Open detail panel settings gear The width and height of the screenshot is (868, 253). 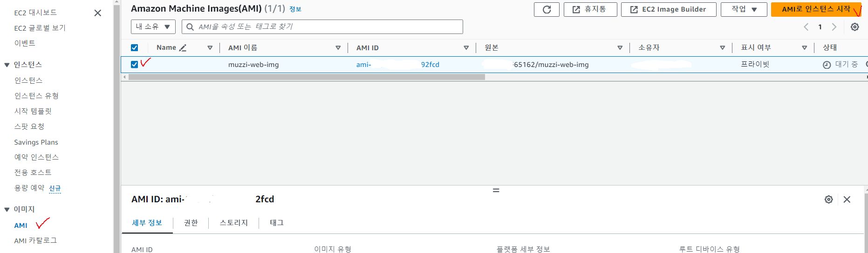829,199
